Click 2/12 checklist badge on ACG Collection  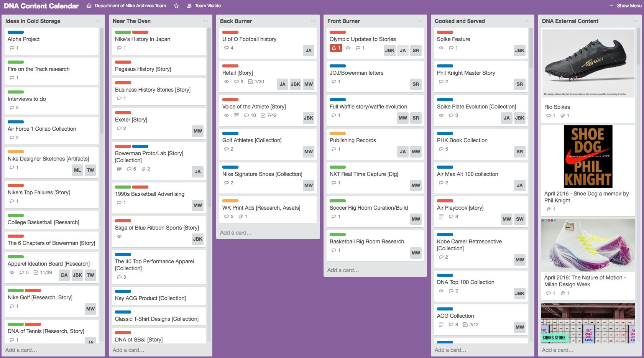471,325
